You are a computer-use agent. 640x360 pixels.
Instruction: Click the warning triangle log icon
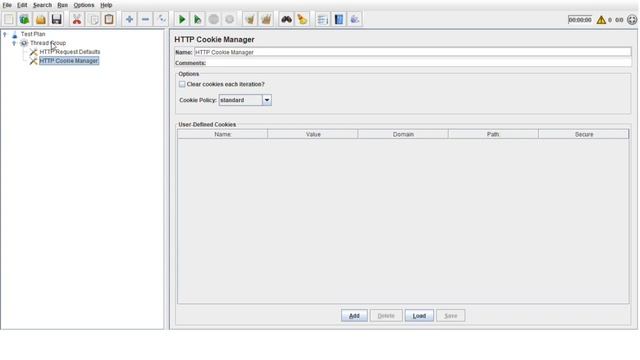[601, 20]
